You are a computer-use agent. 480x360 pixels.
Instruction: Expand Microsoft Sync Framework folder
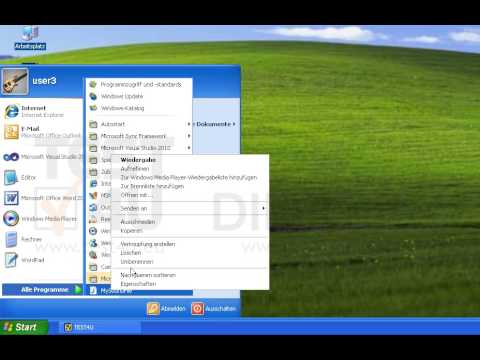point(139,136)
